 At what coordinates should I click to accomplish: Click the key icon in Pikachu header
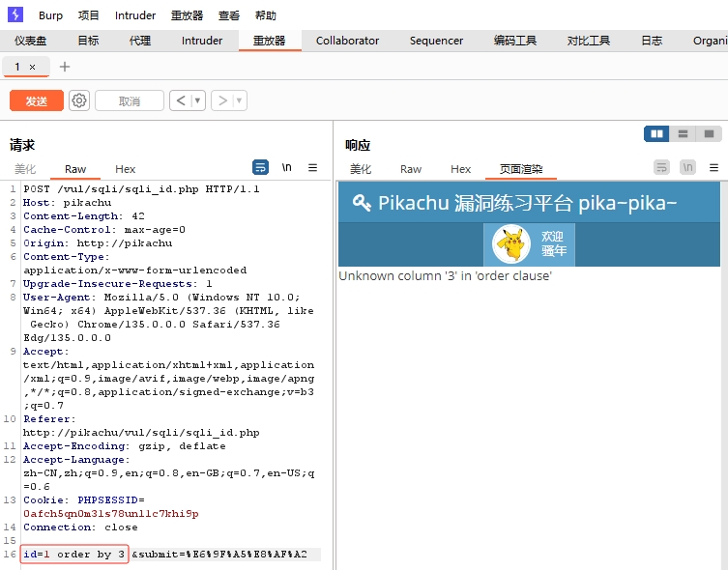(x=362, y=203)
